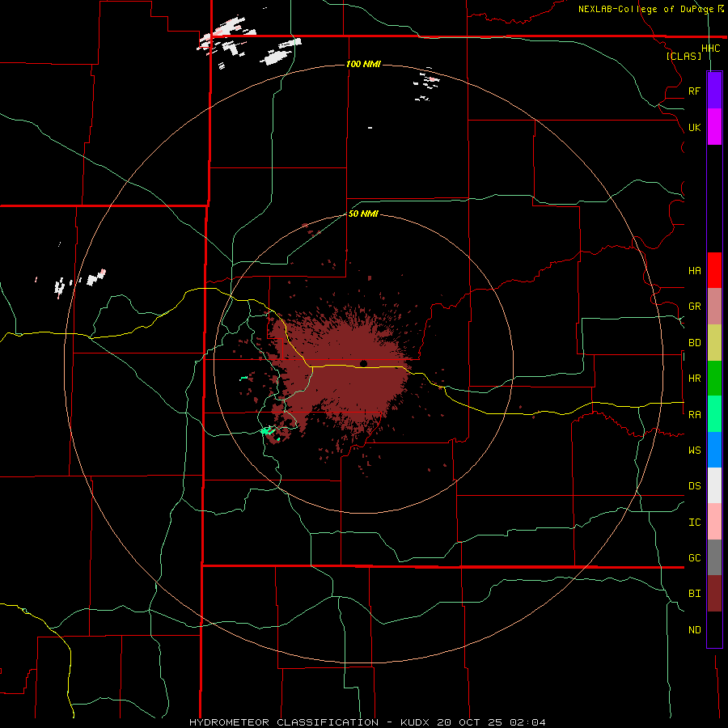Viewport: 728px width, 728px height.
Task: Click the black radar site dot
Action: (363, 363)
